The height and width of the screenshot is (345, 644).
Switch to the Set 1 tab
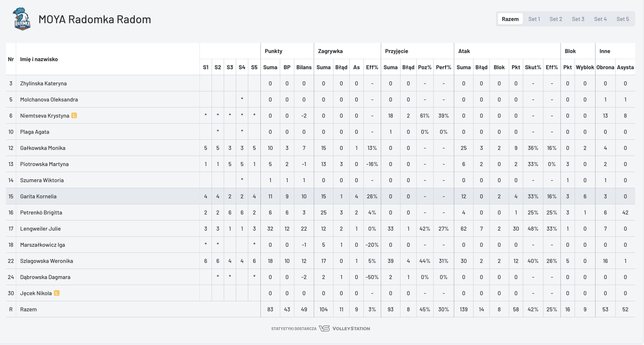click(534, 19)
